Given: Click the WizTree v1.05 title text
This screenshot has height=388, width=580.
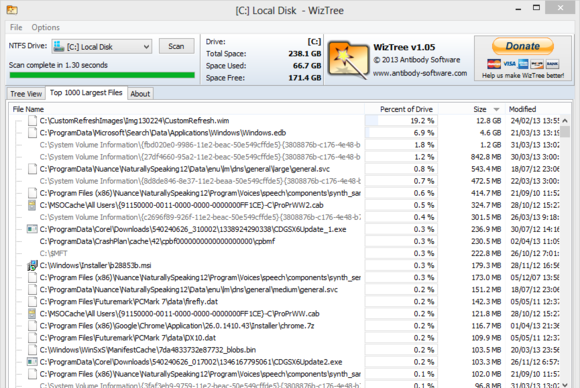Looking at the screenshot, I should 404,47.
